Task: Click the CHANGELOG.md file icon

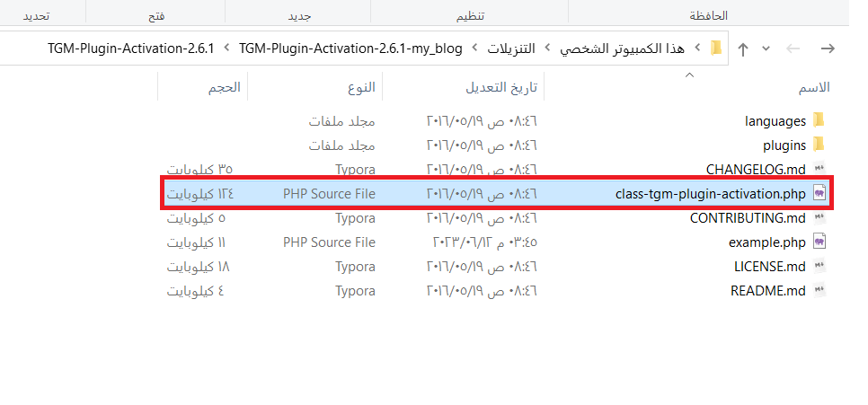Action: tap(819, 169)
